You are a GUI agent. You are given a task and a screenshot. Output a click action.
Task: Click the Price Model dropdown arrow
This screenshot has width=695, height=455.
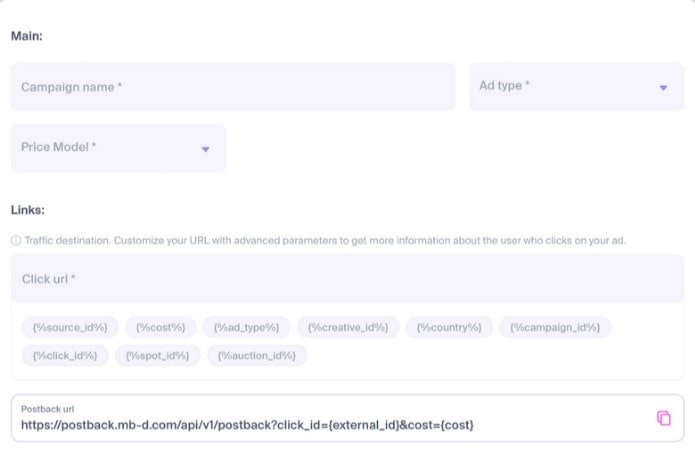tap(205, 149)
